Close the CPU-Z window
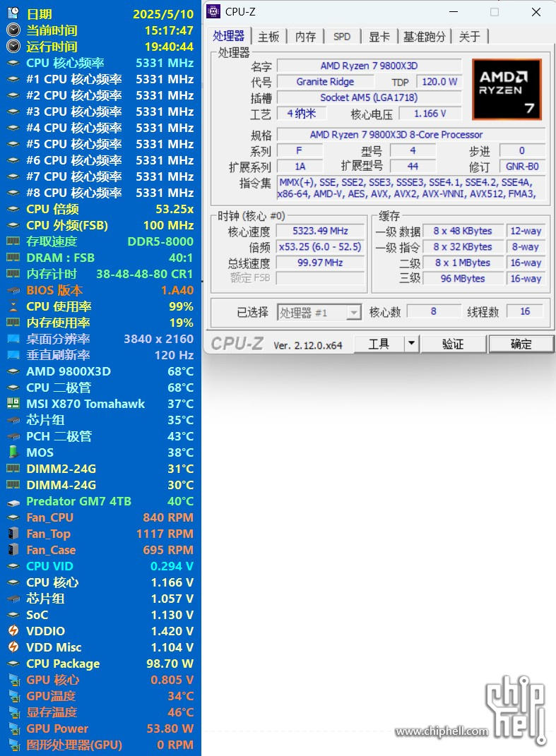This screenshot has width=556, height=756. pyautogui.click(x=536, y=12)
